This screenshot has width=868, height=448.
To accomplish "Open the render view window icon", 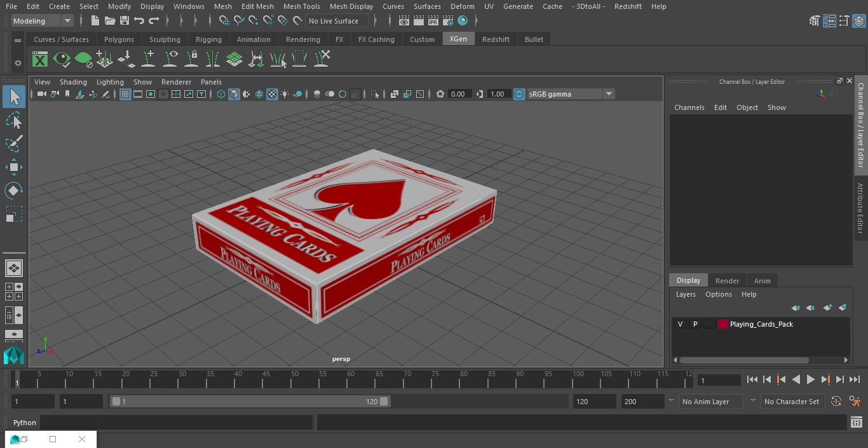I will [x=404, y=21].
